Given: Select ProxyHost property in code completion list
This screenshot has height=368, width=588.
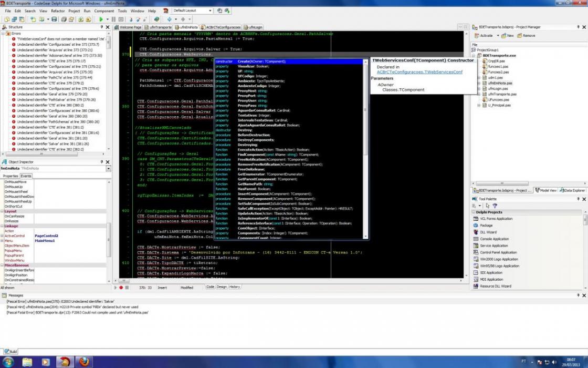Looking at the screenshot, I should pyautogui.click(x=289, y=91).
